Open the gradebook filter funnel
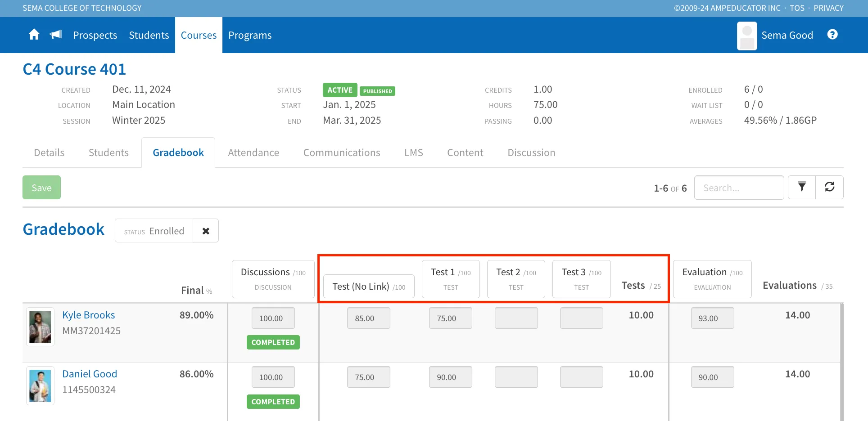The height and width of the screenshot is (421, 868). tap(802, 187)
